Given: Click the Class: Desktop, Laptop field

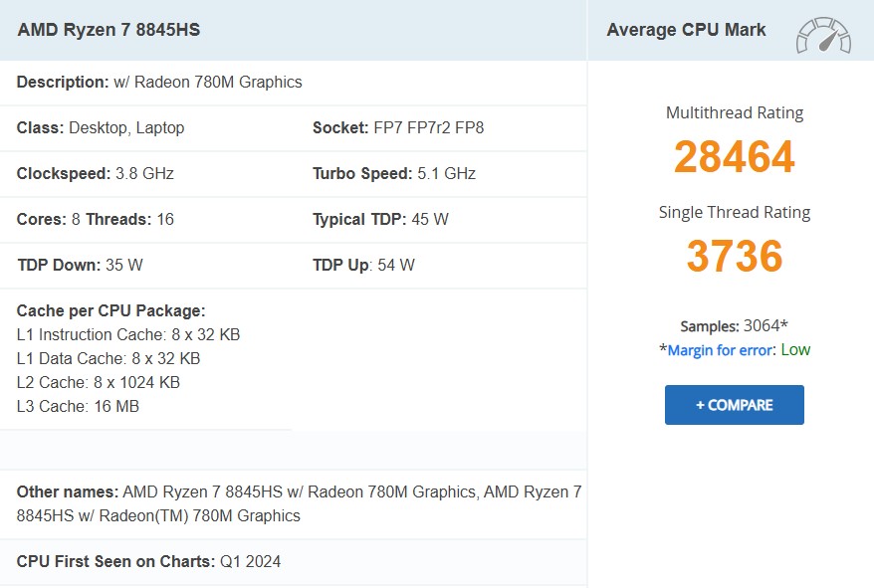Looking at the screenshot, I should tap(101, 128).
